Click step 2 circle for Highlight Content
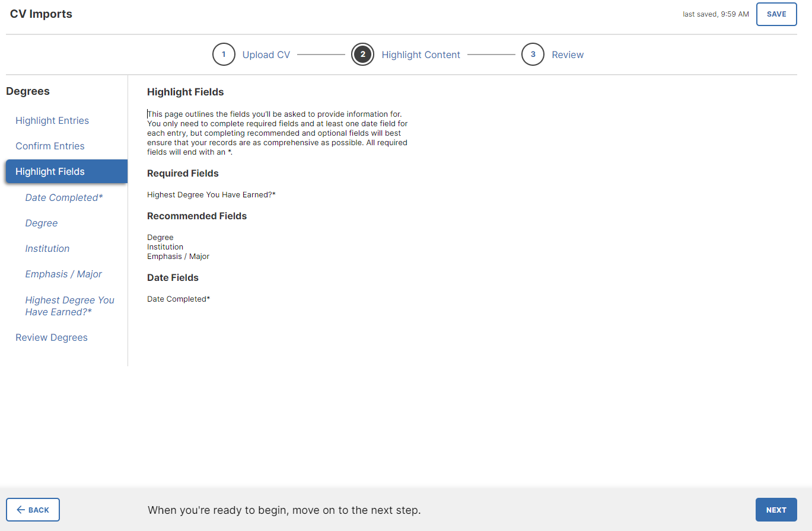The image size is (812, 531). (x=362, y=54)
